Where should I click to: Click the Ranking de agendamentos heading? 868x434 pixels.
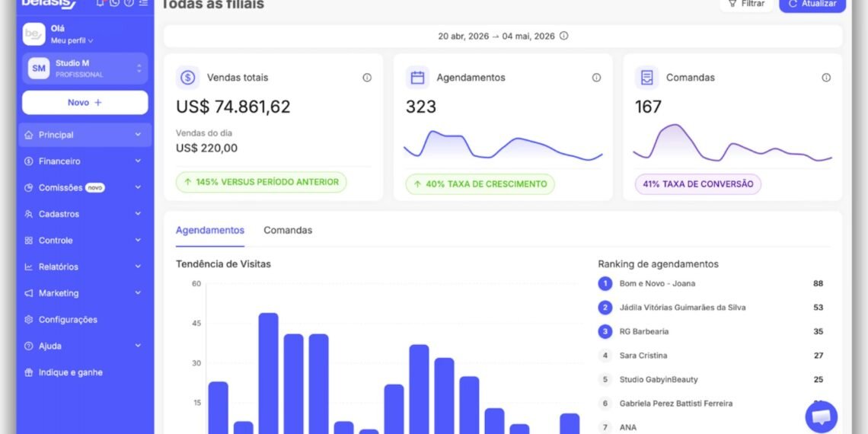pyautogui.click(x=658, y=264)
